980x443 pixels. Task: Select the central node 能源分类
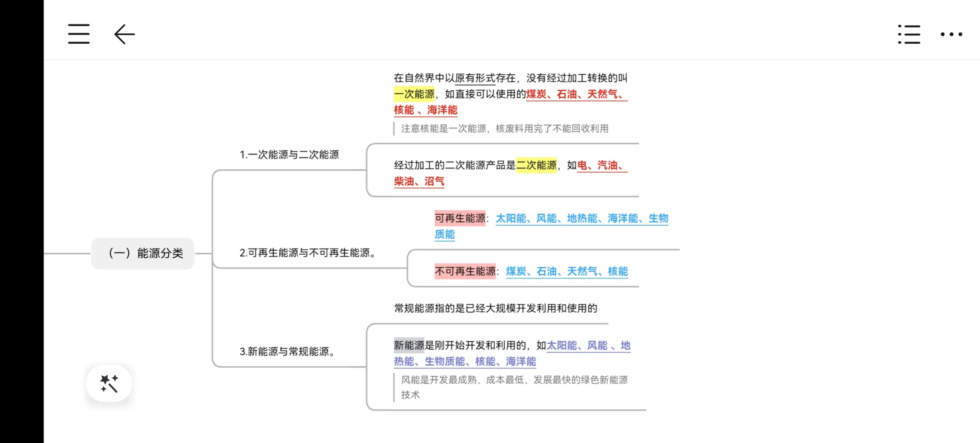(x=143, y=253)
